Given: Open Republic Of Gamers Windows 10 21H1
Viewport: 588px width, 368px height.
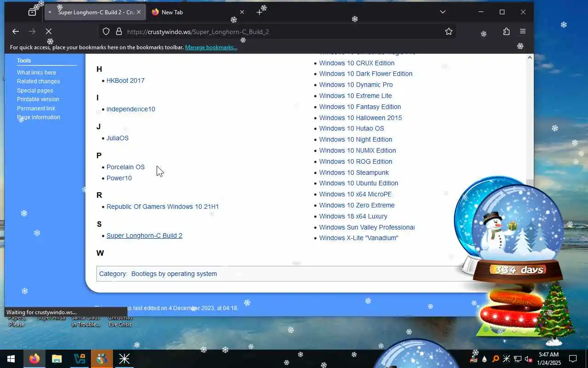Looking at the screenshot, I should 163,207.
